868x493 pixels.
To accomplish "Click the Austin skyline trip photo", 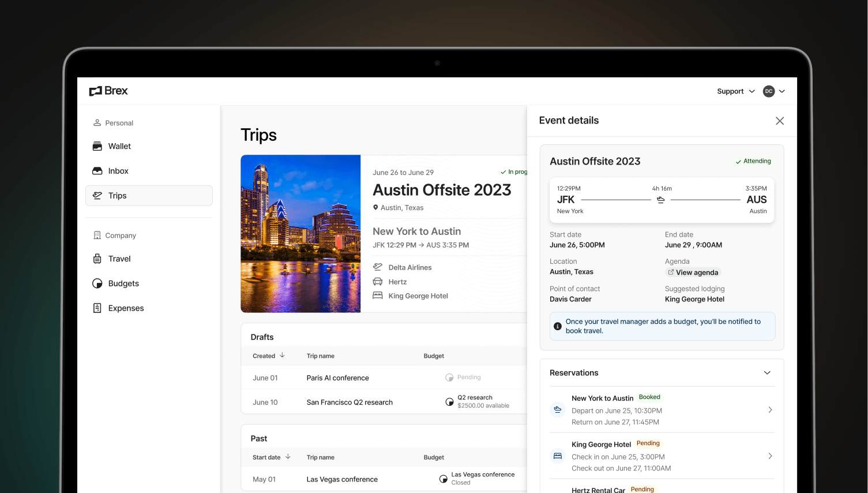I will pos(300,234).
